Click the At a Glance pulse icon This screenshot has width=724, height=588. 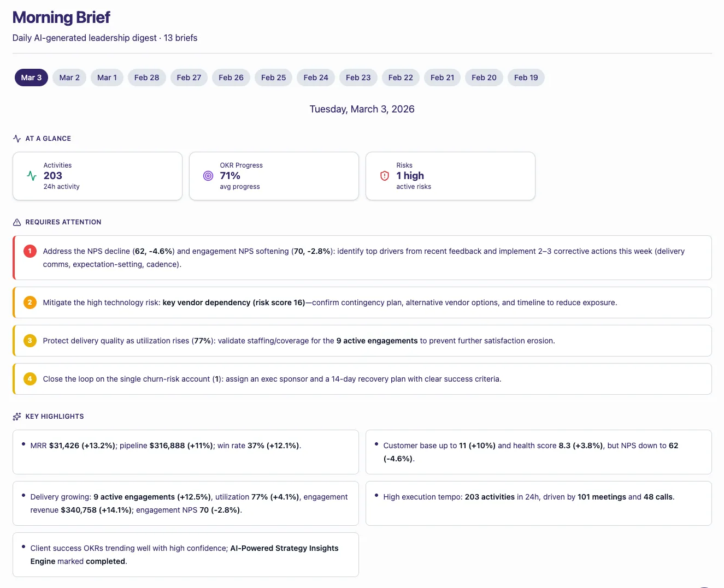(17, 139)
